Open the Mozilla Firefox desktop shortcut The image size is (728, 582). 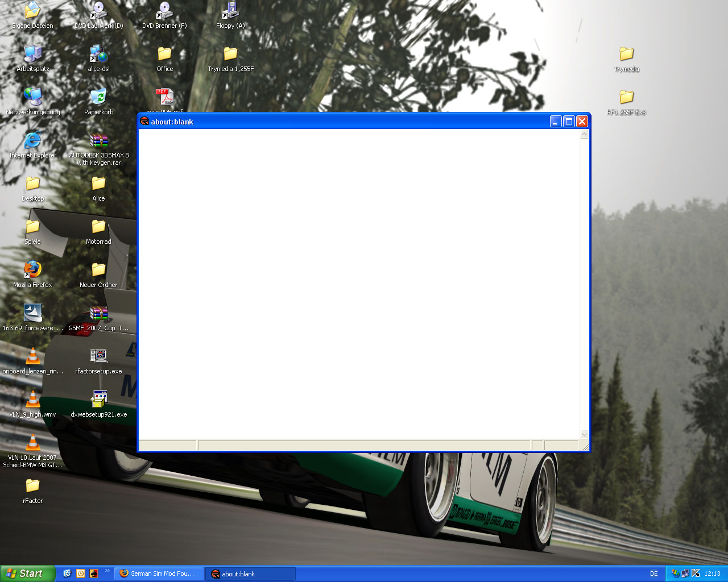pyautogui.click(x=32, y=269)
